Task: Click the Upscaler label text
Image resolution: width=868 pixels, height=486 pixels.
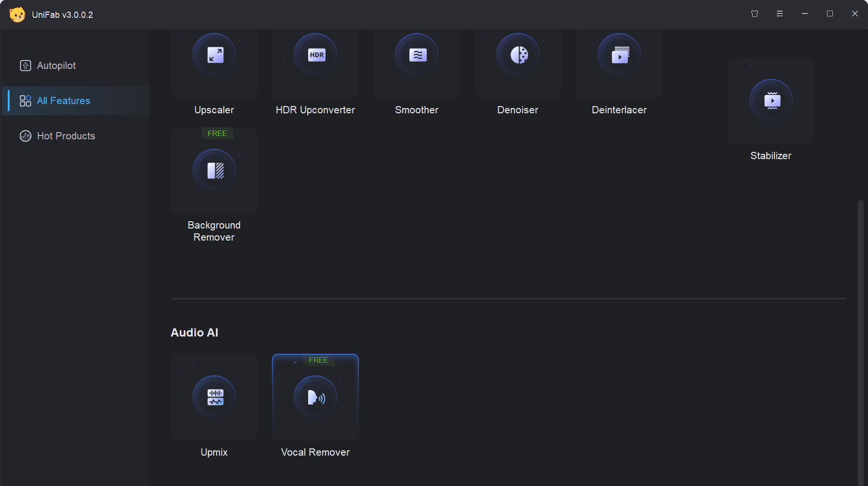Action: [214, 110]
